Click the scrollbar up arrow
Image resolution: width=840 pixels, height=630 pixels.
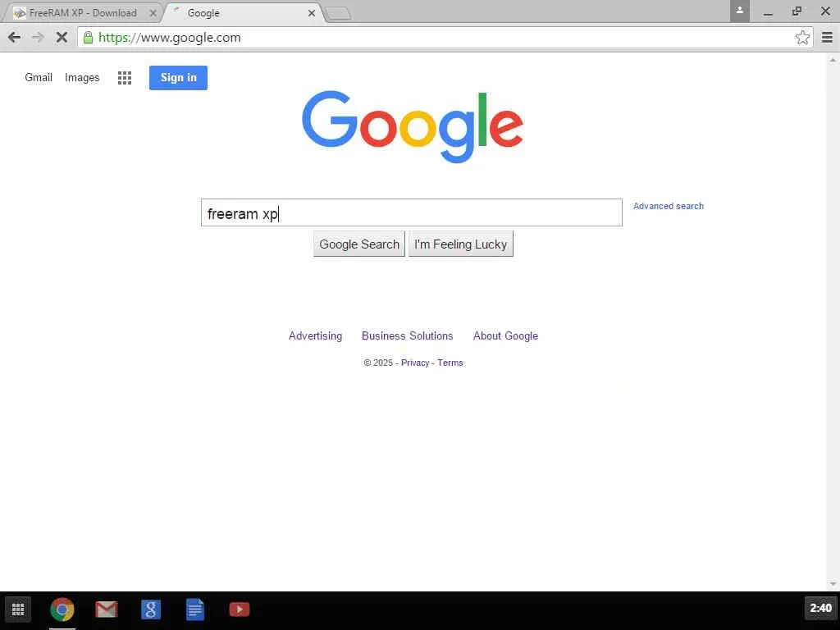[833, 60]
